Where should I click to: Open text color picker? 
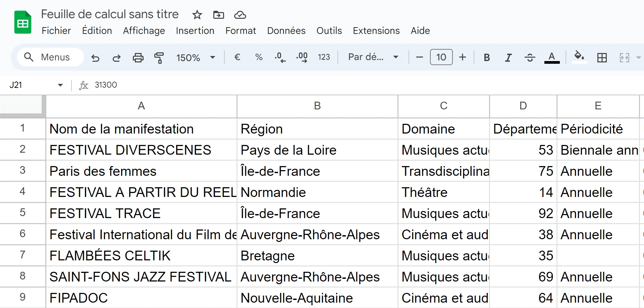pos(552,57)
